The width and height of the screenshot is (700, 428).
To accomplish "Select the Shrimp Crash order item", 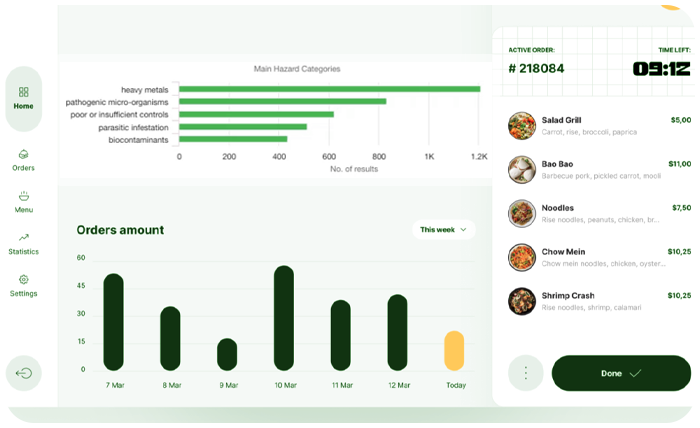I will pos(600,301).
